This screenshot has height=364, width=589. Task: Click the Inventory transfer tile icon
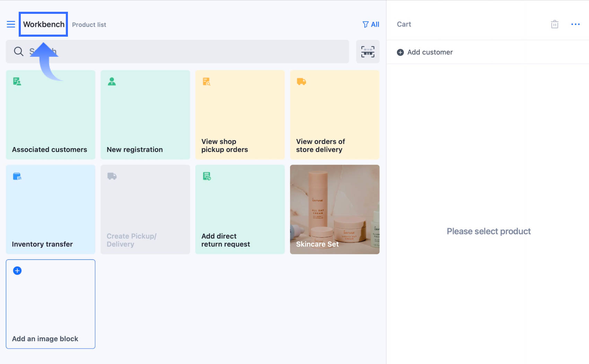point(17,176)
